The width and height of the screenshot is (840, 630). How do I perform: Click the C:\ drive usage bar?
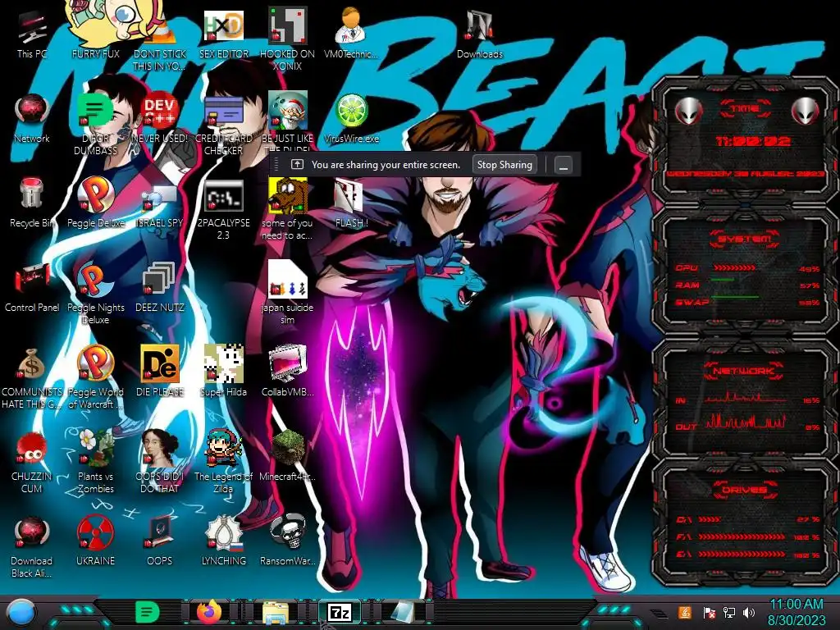[x=710, y=519]
